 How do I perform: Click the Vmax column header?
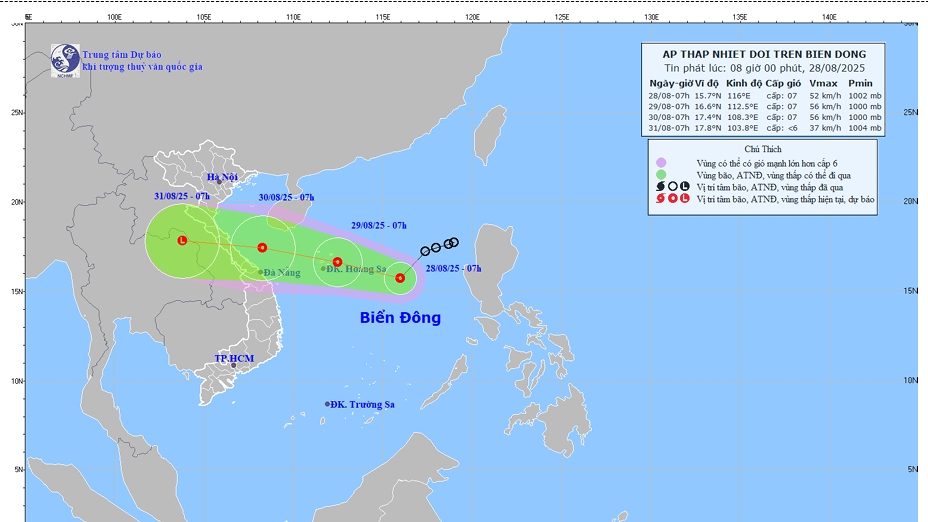click(x=823, y=82)
